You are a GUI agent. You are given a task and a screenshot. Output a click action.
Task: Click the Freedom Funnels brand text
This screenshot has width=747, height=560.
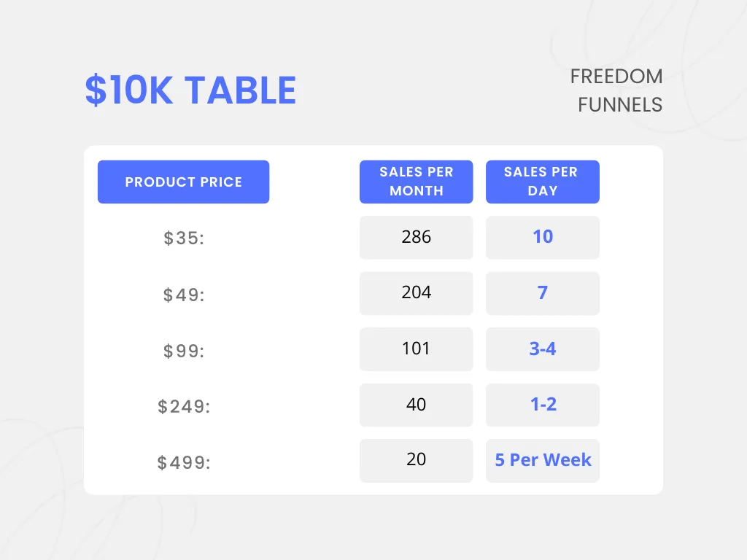pos(616,90)
